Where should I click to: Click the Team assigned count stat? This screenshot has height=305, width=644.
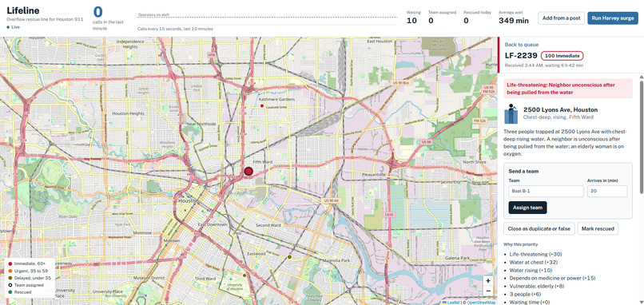[442, 17]
